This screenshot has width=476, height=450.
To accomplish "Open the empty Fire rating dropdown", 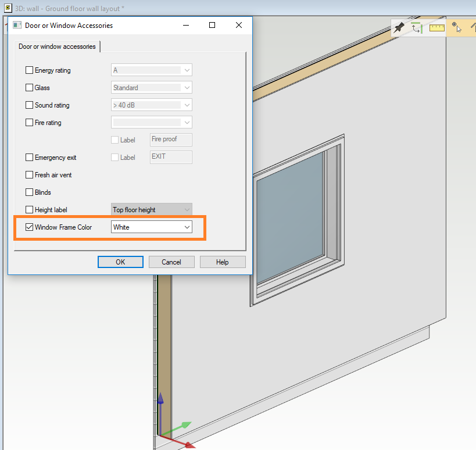I will click(152, 122).
